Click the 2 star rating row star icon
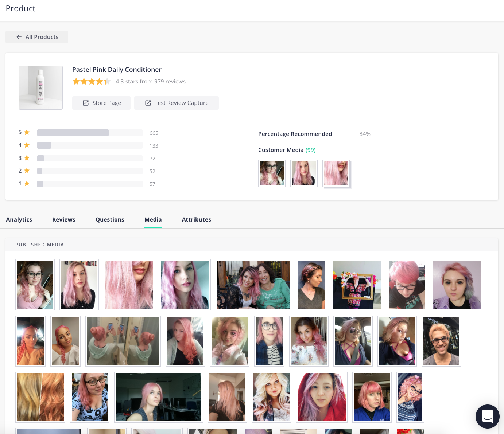Screen dimensions: 504x434 coord(27,171)
